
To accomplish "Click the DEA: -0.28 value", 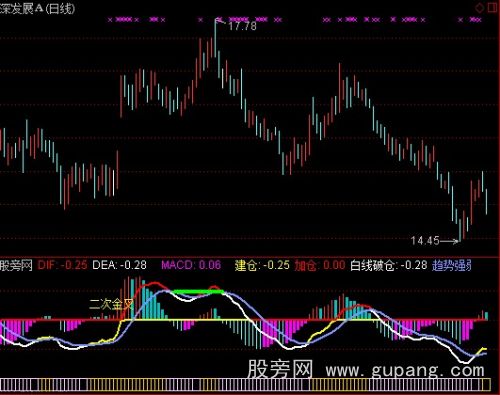I will pos(119,265).
